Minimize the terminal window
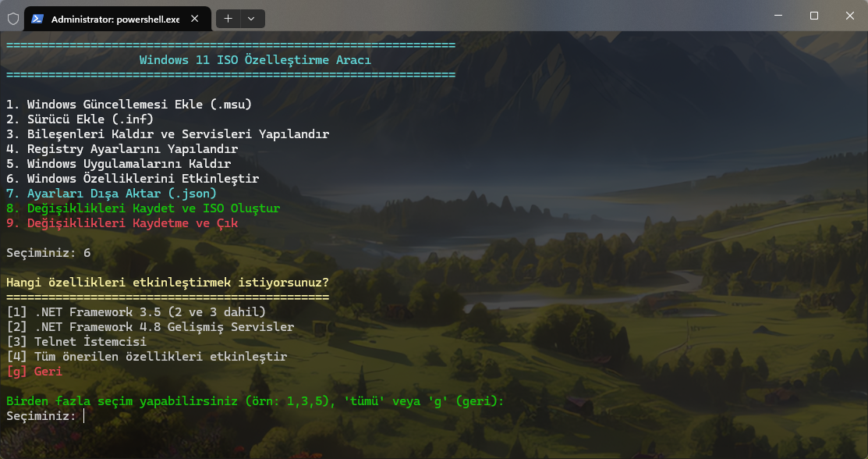Viewport: 868px width, 459px height. 778,16
